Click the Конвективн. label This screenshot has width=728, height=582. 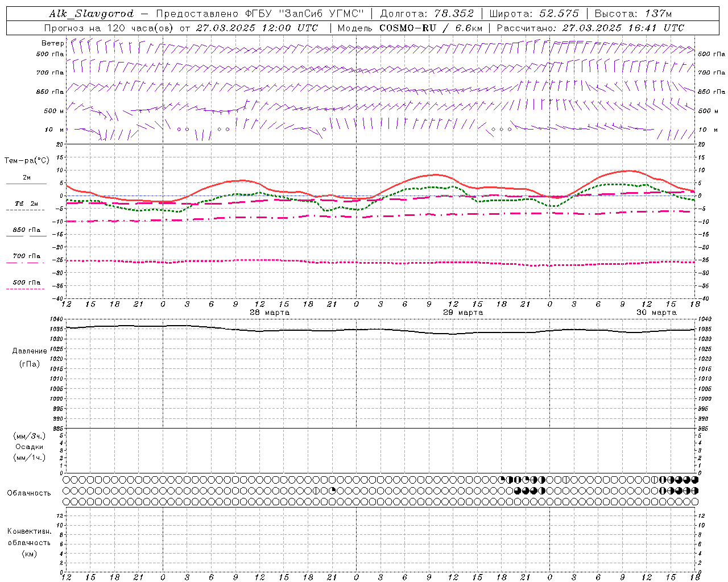tap(29, 531)
